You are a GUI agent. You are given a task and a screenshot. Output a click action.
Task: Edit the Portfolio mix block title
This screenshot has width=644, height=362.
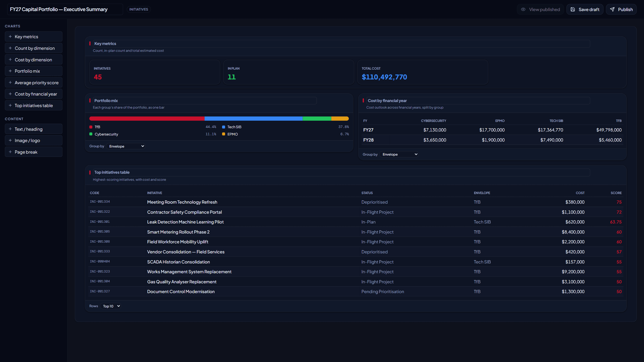[205, 101]
